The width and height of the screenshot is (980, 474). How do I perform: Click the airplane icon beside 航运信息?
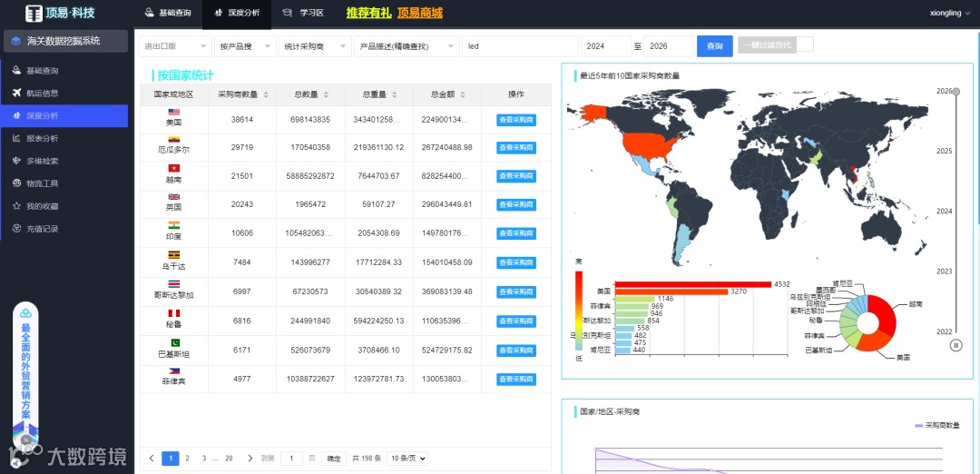[16, 94]
